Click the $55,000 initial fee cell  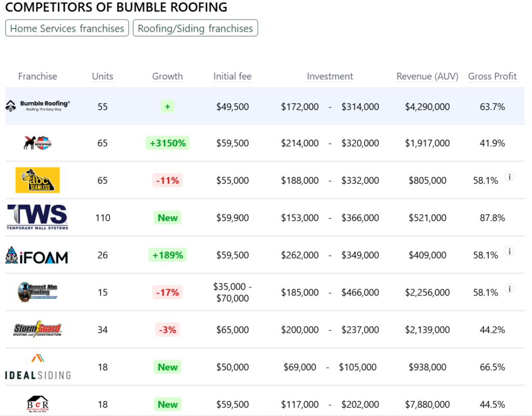(232, 180)
